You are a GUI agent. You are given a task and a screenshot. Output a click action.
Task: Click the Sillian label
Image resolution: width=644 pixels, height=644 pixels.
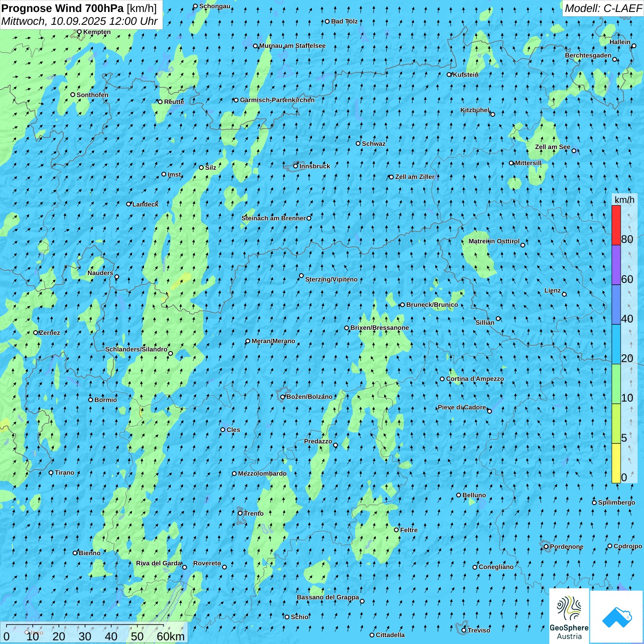[485, 322]
